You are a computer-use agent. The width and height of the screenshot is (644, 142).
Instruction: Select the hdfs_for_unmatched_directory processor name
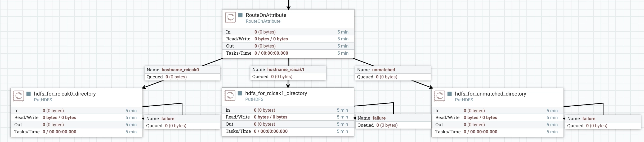490,94
